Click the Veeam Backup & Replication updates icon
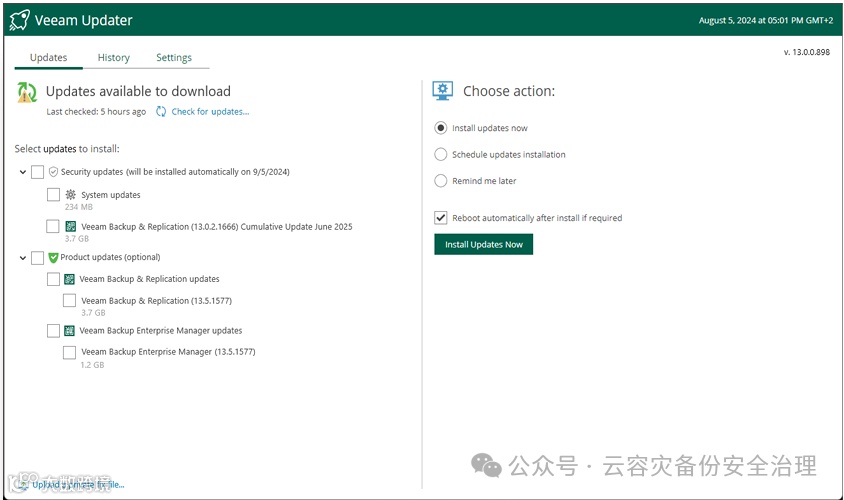This screenshot has height=500, width=844. 69,279
